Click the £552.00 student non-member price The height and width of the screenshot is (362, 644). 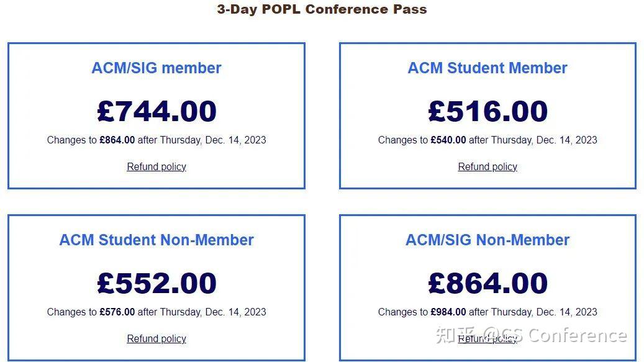pos(156,283)
